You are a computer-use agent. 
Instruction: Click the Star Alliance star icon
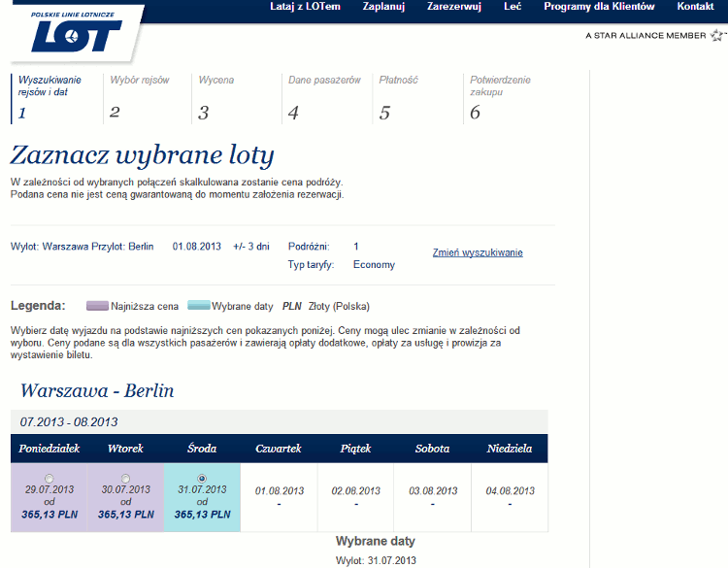pyautogui.click(x=717, y=35)
